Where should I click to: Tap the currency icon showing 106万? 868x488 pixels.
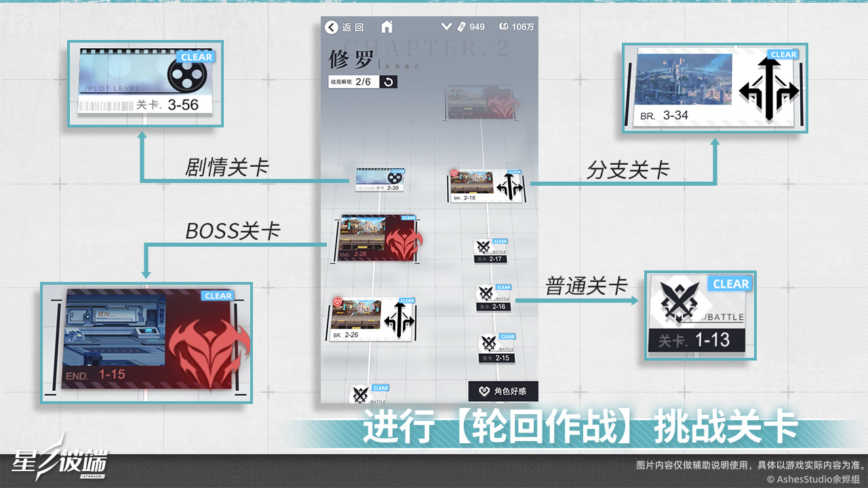point(503,27)
